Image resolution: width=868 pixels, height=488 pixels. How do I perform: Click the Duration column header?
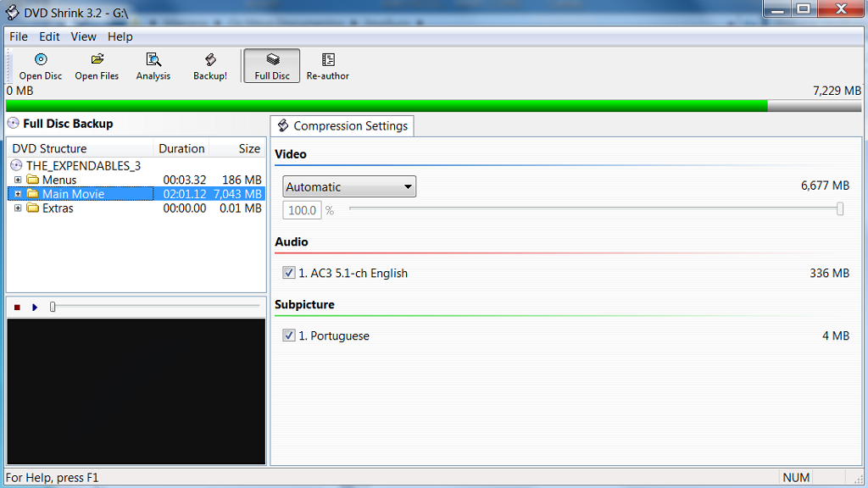click(x=181, y=148)
